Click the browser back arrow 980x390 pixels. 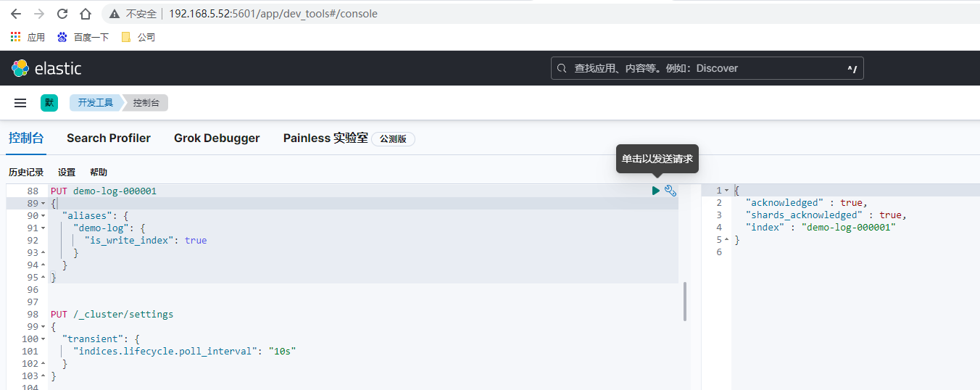coord(16,14)
